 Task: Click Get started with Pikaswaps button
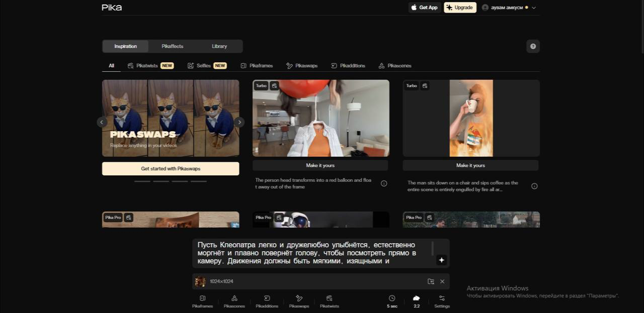171,169
